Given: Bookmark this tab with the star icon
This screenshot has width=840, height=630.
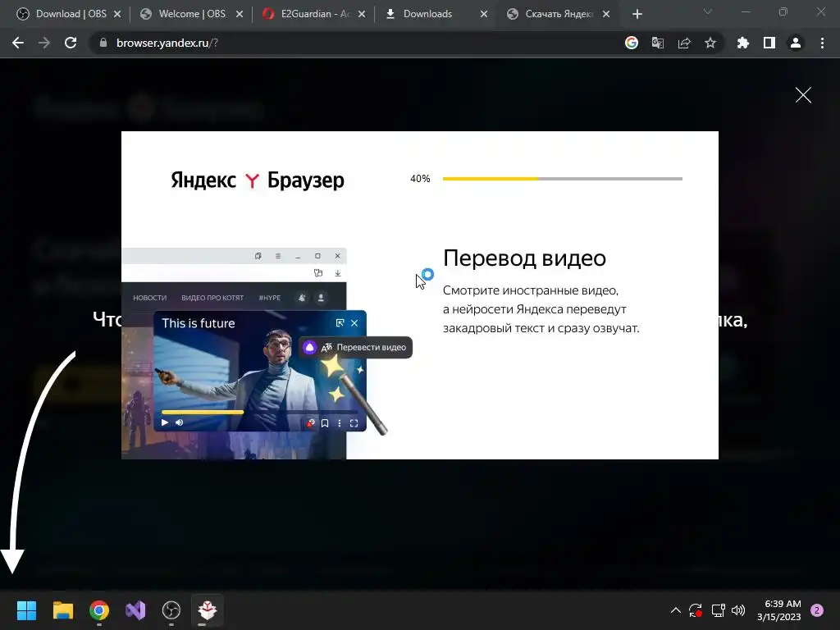Looking at the screenshot, I should tap(710, 43).
